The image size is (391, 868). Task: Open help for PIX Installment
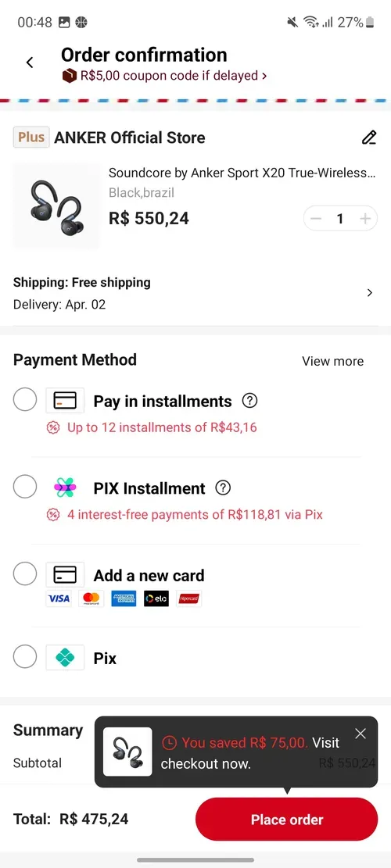coord(223,488)
